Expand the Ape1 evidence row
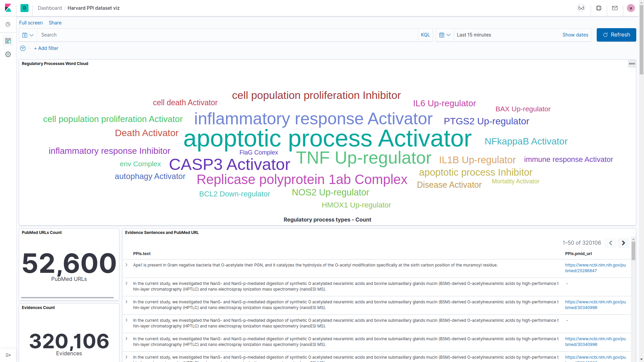This screenshot has width=644, height=362. coord(126,265)
